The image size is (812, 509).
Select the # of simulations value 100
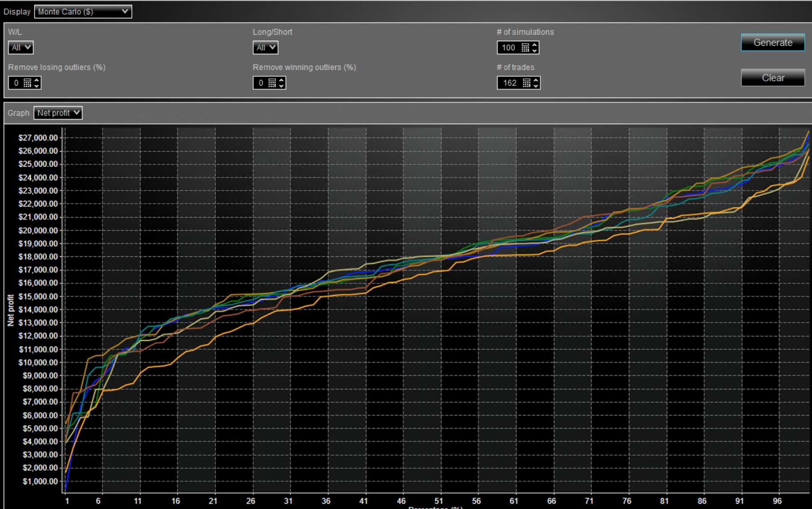coord(509,48)
